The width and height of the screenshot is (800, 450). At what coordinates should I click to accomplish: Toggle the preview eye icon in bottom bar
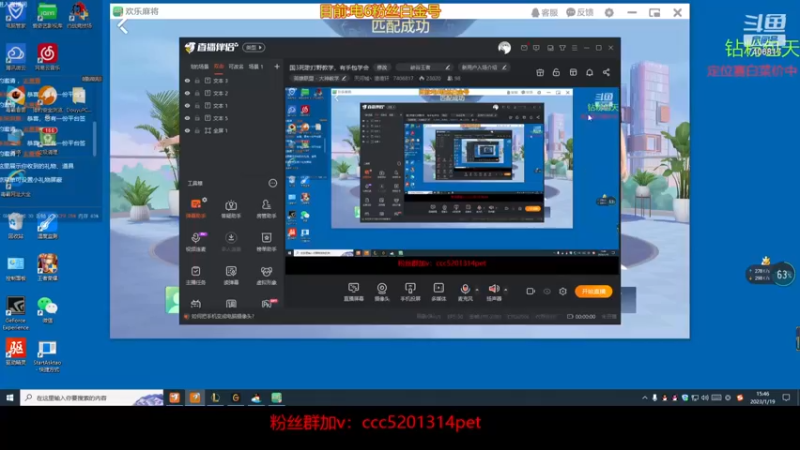(x=547, y=291)
